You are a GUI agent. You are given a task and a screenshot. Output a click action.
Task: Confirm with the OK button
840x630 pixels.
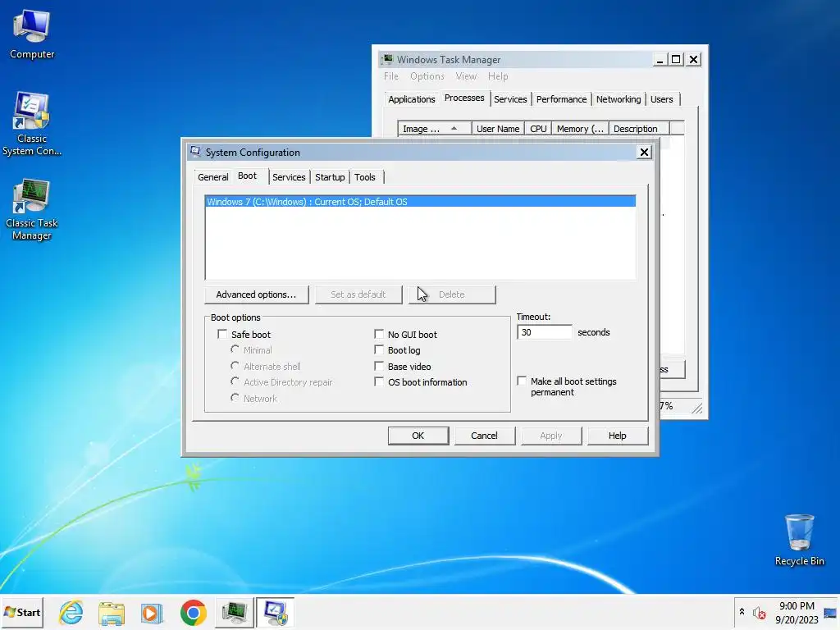(x=418, y=436)
